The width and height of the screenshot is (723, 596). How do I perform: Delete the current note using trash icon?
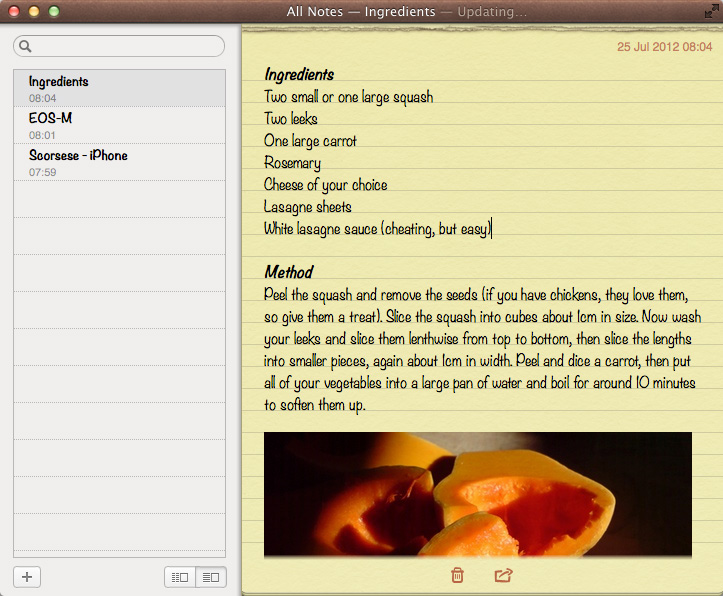(457, 575)
